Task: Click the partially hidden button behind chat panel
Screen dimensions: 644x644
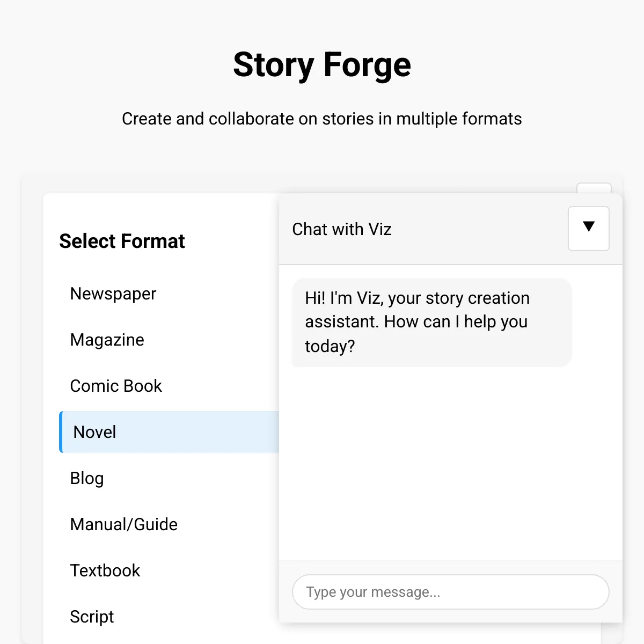Action: (594, 188)
